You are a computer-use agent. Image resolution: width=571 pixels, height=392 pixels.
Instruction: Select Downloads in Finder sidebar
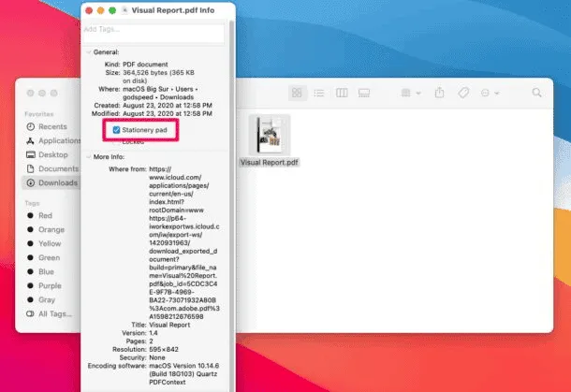point(54,183)
